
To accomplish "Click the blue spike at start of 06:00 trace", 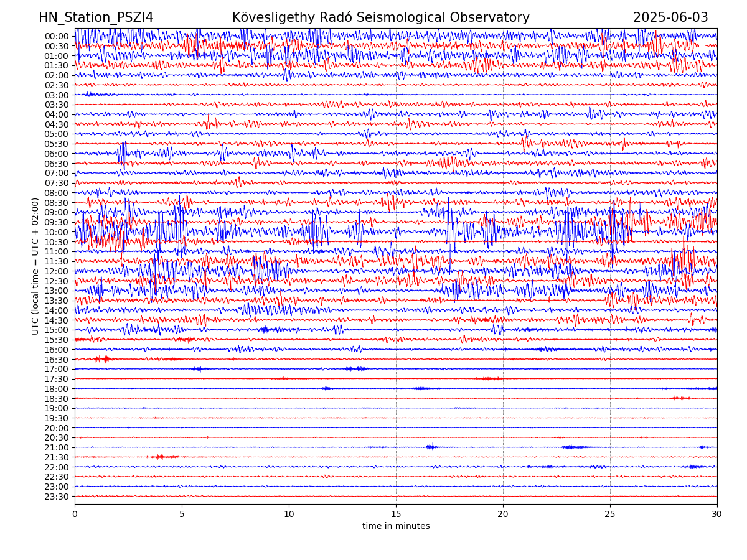I will 122,153.
